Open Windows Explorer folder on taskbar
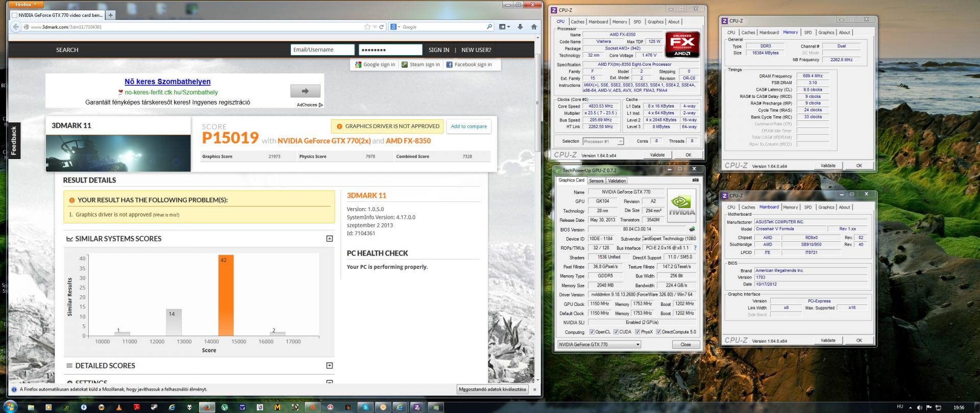This screenshot has width=980, height=413. [x=31, y=407]
